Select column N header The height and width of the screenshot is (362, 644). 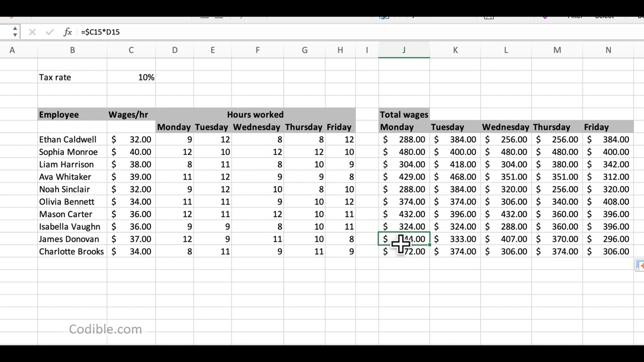(x=608, y=50)
